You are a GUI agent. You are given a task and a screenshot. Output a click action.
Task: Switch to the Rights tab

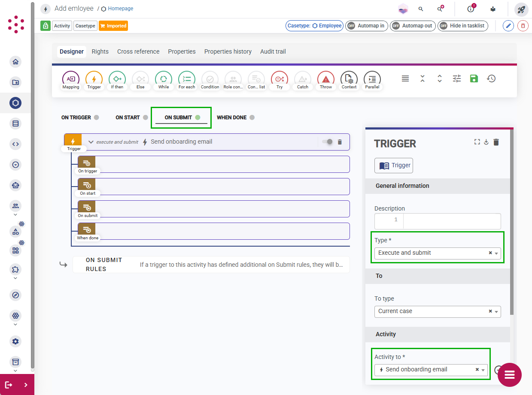[100, 51]
